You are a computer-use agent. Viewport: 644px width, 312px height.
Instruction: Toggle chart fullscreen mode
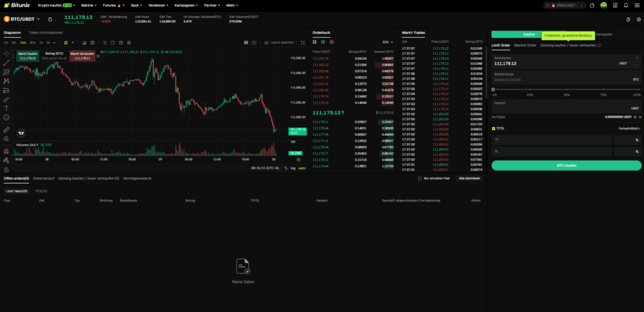click(x=303, y=42)
